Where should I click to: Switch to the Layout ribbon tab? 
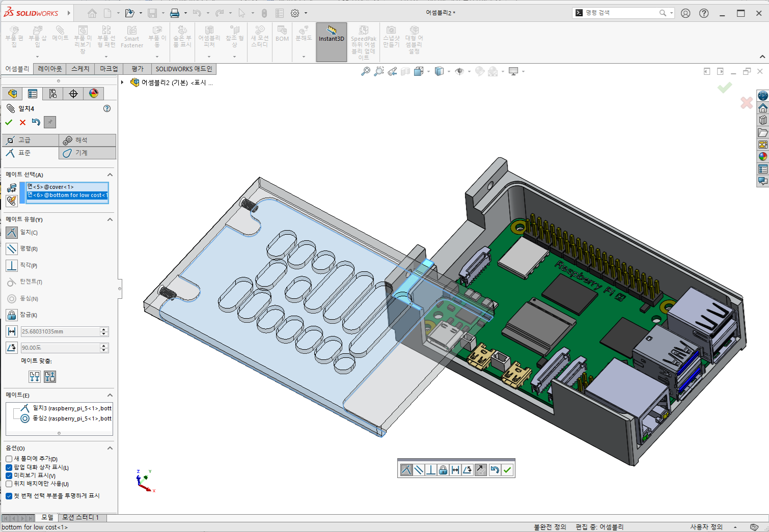[50, 69]
